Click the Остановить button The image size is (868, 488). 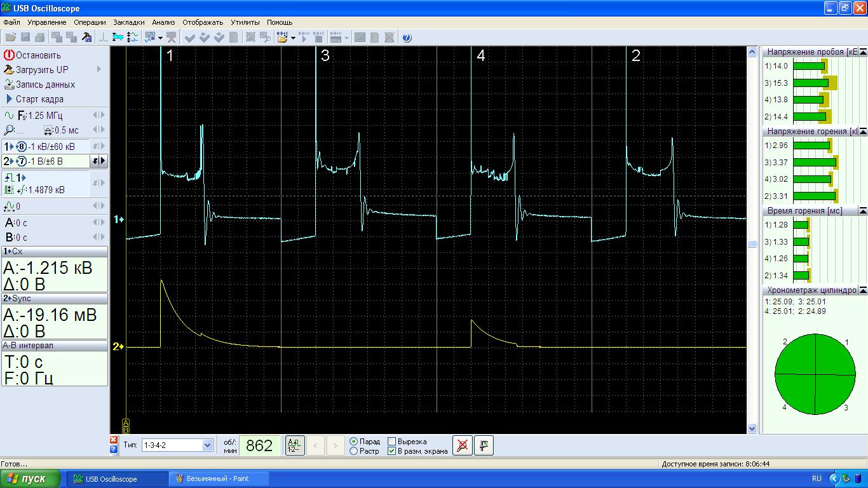point(38,55)
